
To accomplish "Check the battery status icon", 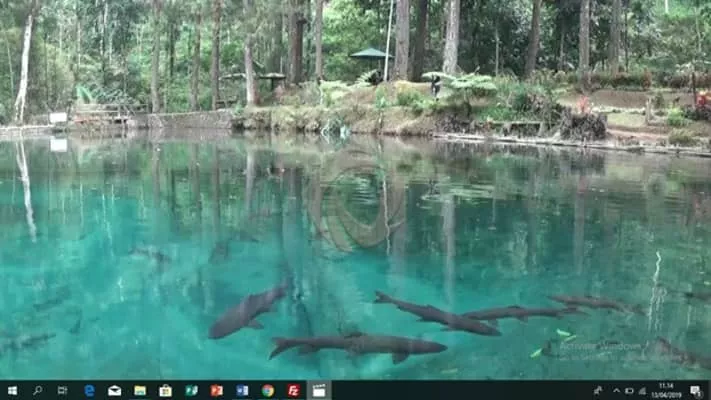I will pyautogui.click(x=628, y=390).
